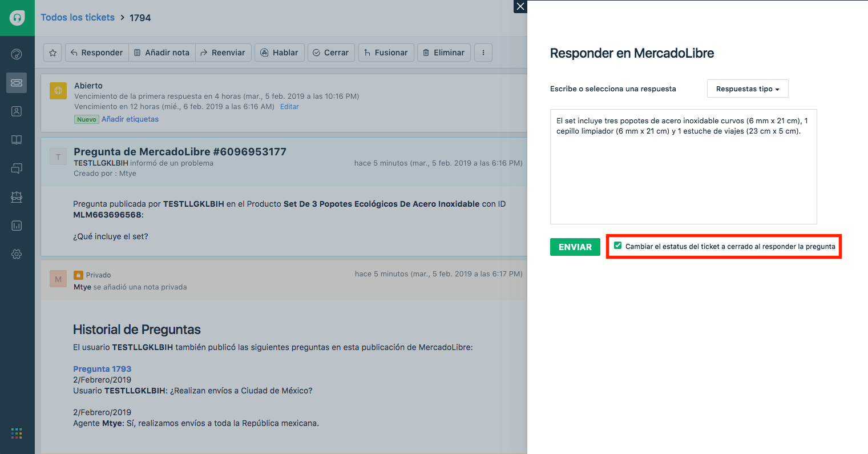Click the ticket number 1794 breadcrumb
The width and height of the screenshot is (868, 454).
140,18
